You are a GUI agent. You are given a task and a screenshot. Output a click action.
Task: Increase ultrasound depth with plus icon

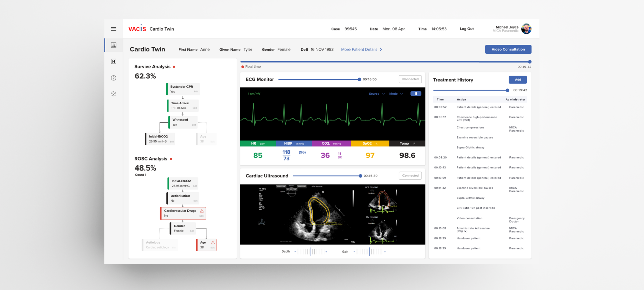pos(326,252)
